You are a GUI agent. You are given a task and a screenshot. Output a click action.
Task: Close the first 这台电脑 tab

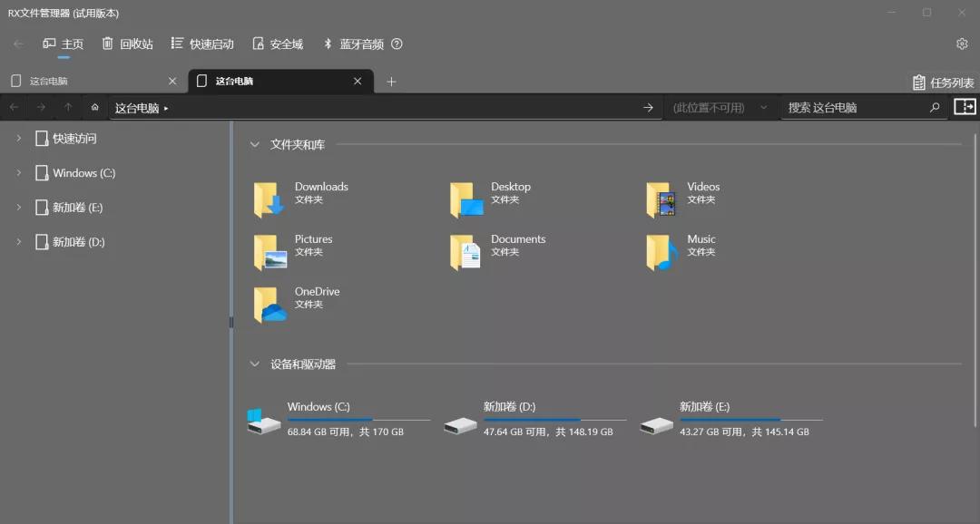pyautogui.click(x=172, y=82)
